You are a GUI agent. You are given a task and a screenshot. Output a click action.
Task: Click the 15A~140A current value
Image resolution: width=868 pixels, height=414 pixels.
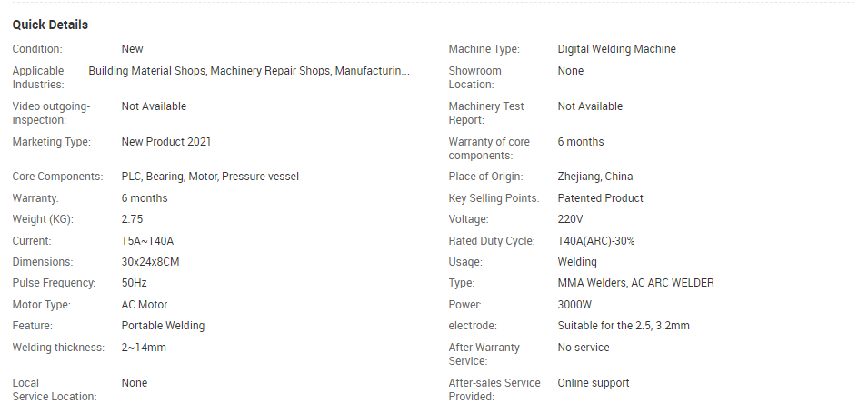(x=147, y=241)
